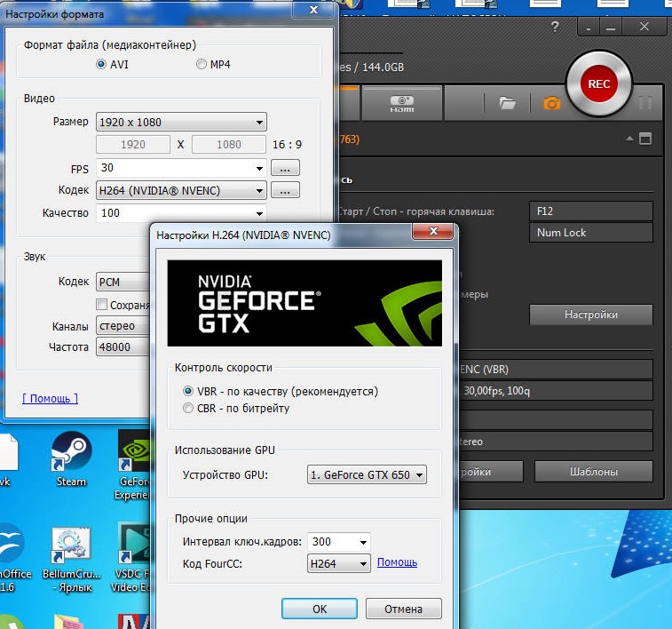672x629 pixels.
Task: Open the output folder icon
Action: click(x=508, y=103)
